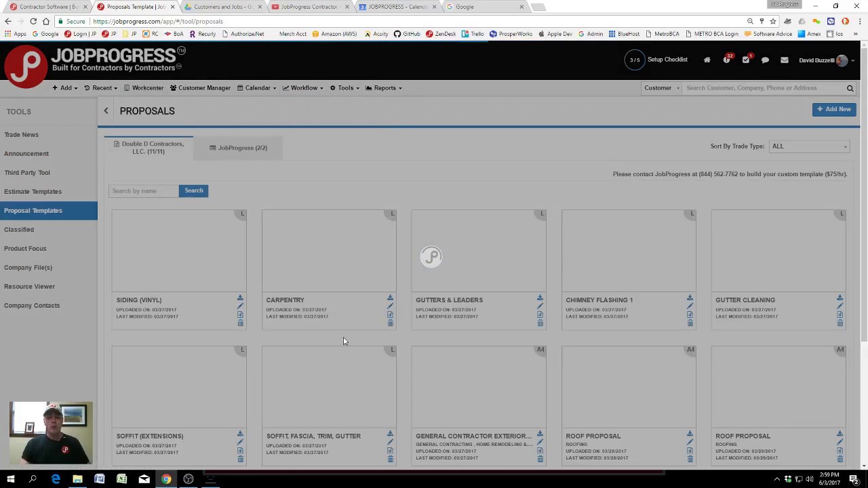Open the Siding (Vinyl) template thumbnail
Screen dimensions: 868x488
(179, 251)
